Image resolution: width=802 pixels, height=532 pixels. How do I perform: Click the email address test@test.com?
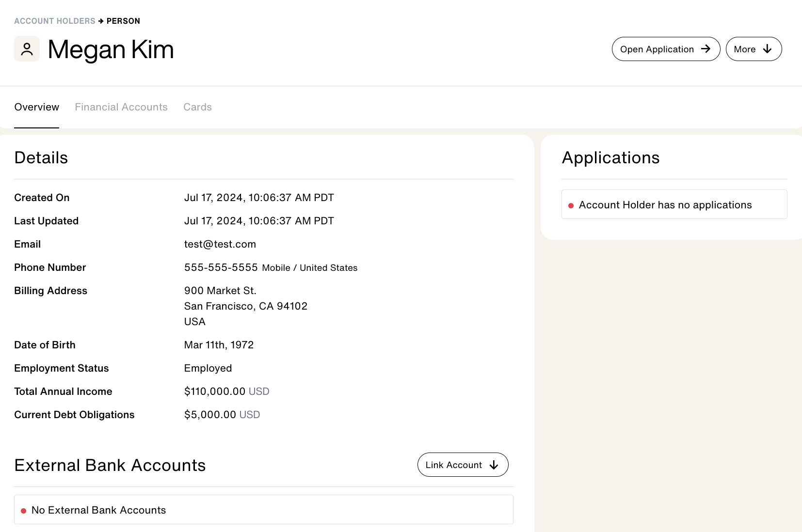[220, 244]
